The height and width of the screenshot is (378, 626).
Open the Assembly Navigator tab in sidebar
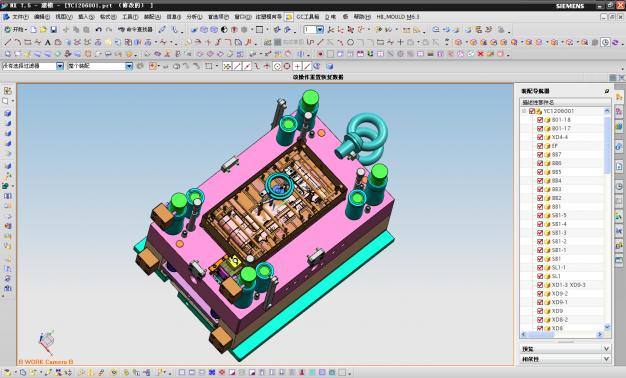point(619,97)
